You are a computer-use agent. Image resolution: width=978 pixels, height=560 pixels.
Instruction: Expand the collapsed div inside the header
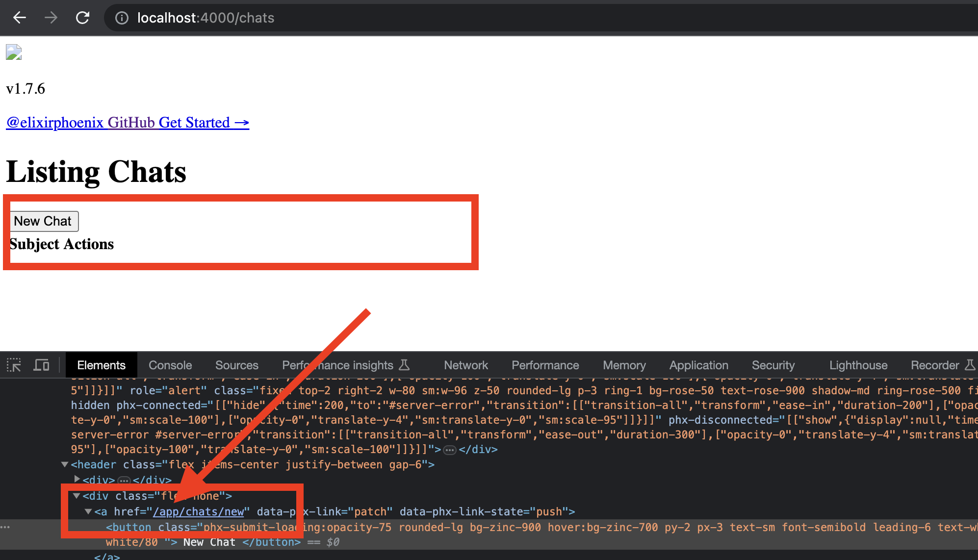(77, 480)
